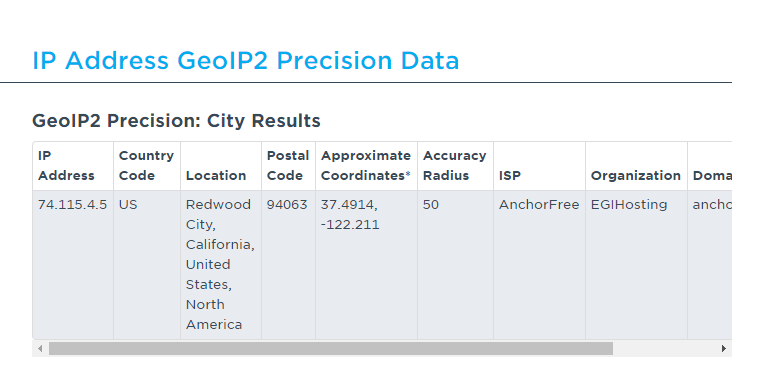Select the ISP column header
The width and height of the screenshot is (765, 374).
pos(539,166)
